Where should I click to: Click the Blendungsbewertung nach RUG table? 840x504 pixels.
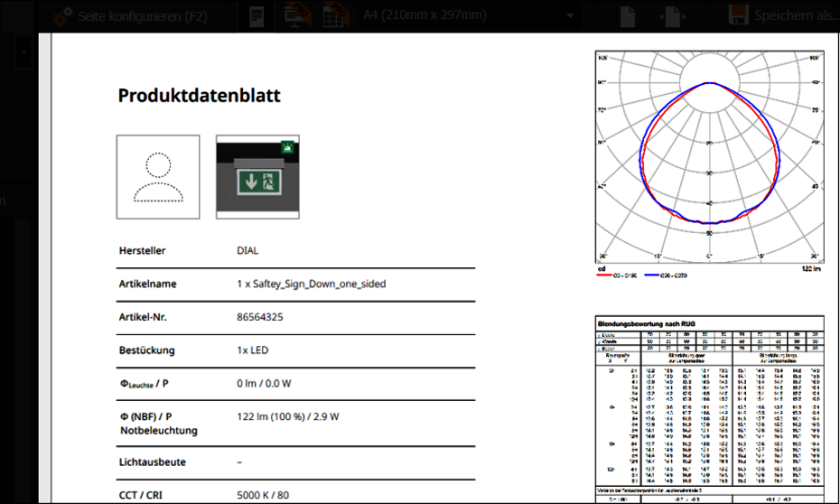(x=709, y=406)
